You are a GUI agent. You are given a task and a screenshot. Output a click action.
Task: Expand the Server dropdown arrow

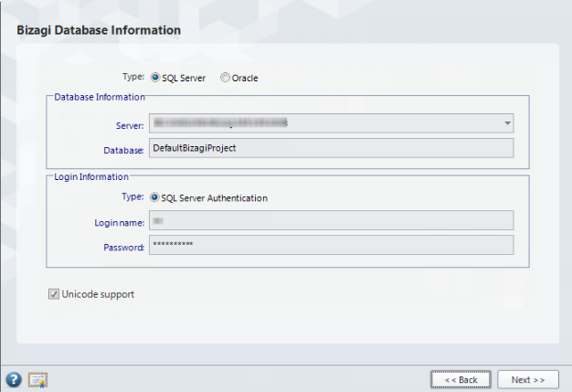(x=507, y=123)
